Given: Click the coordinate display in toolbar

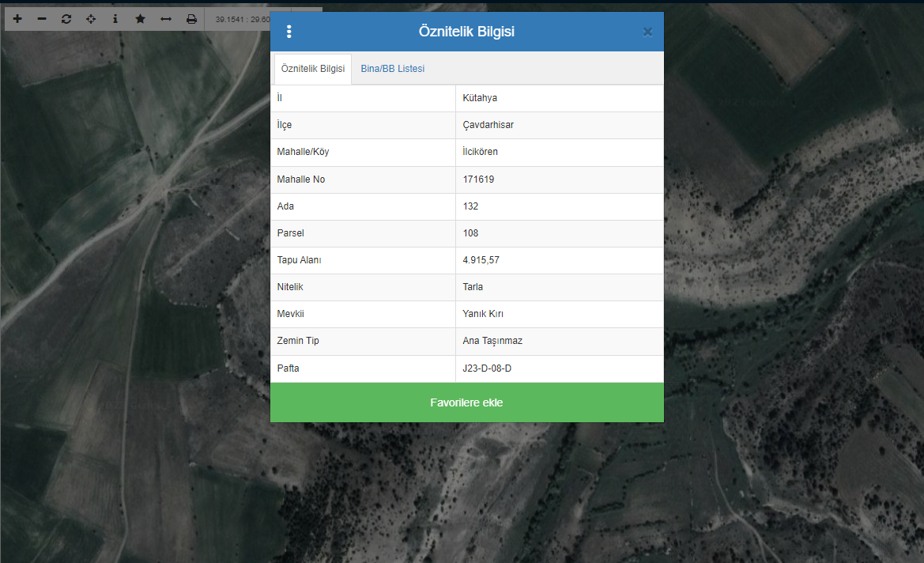Looking at the screenshot, I should coord(242,19).
